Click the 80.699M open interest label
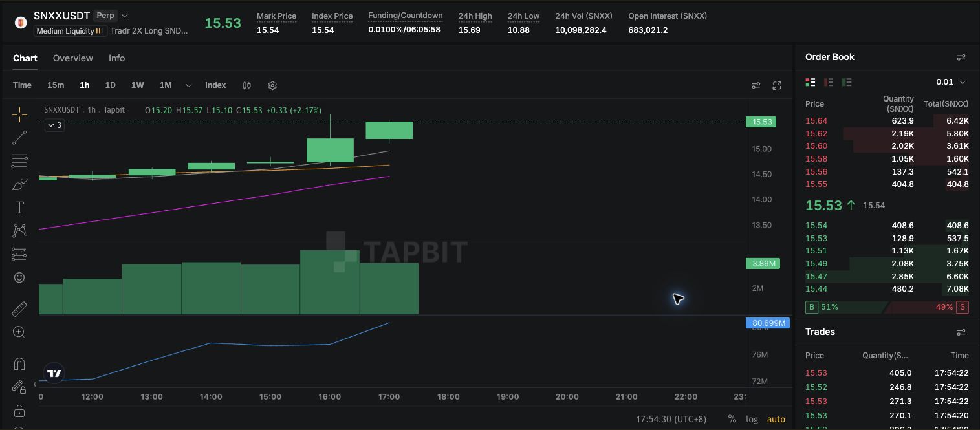The height and width of the screenshot is (430, 980). point(768,323)
